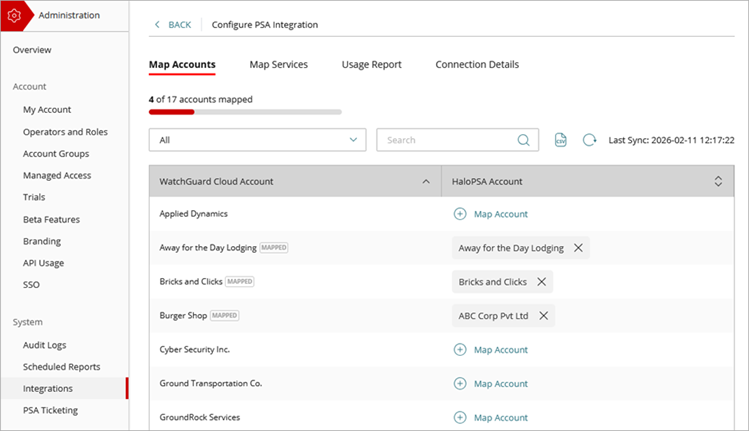Click plus icon for Ground Transportation Co.
This screenshot has height=431, width=749.
tap(460, 383)
